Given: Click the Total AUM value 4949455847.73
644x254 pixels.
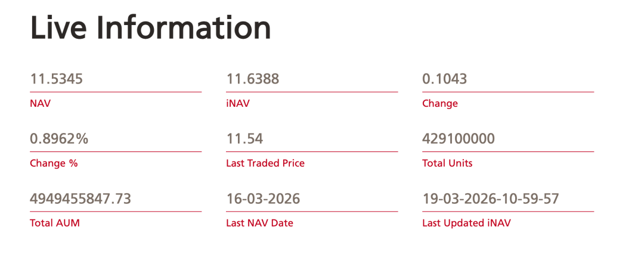Looking at the screenshot, I should [x=80, y=199].
